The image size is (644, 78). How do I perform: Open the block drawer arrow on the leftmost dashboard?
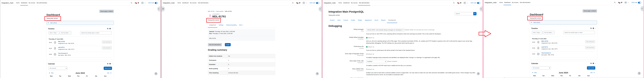[159, 9]
